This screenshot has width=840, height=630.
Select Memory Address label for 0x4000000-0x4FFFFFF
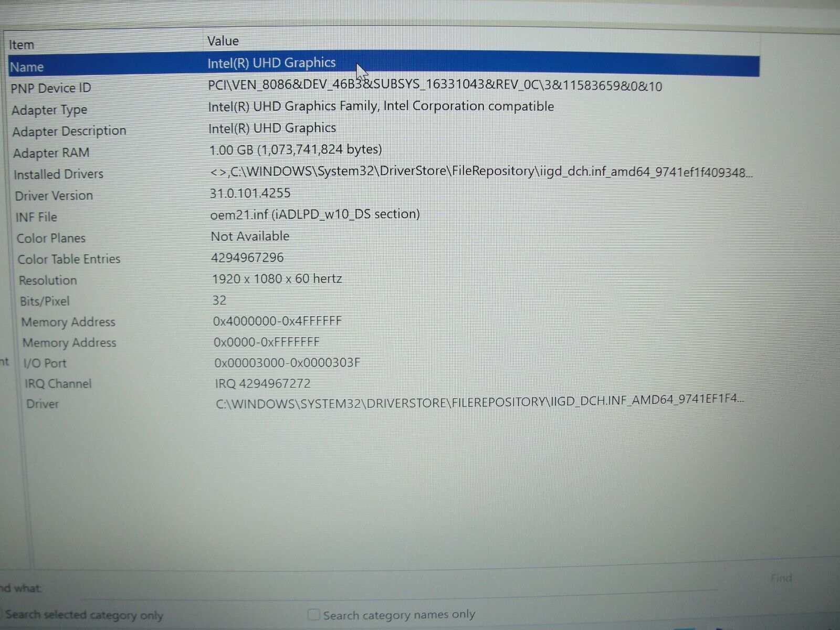[68, 322]
